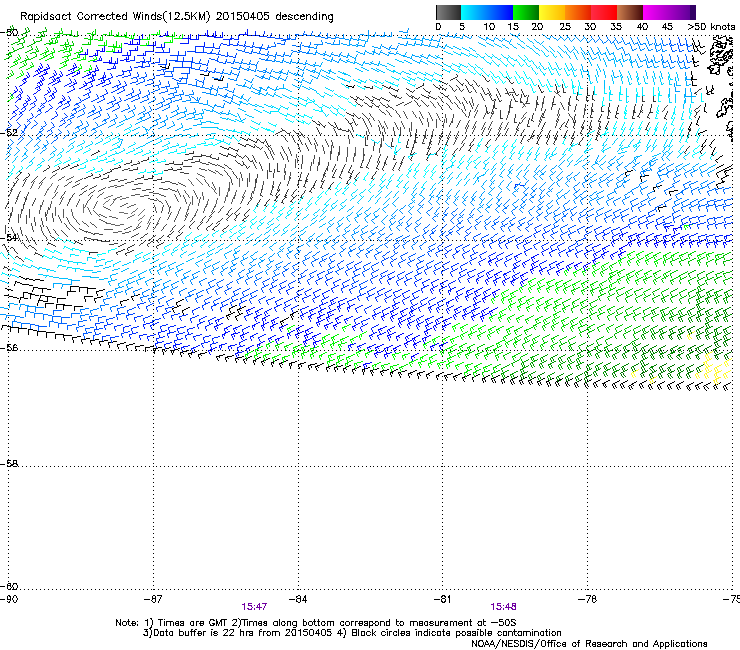Click the latitude axis label '-56'
The image size is (740, 650).
9,347
